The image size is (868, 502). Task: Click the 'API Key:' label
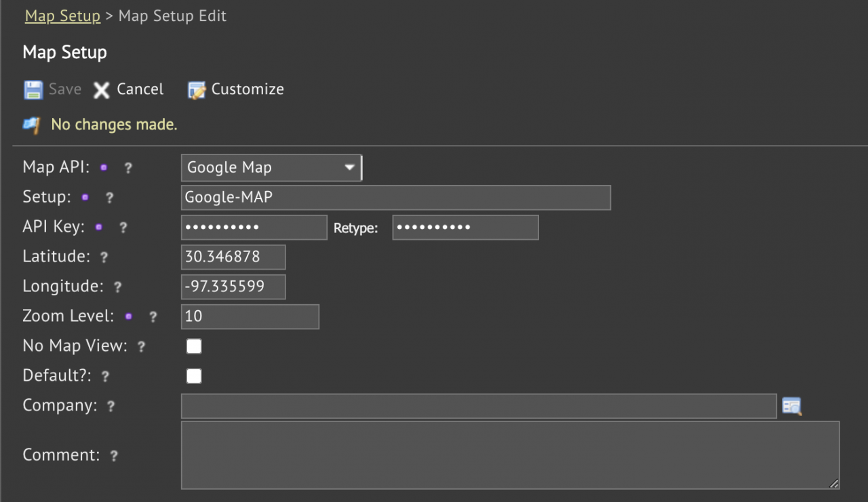54,227
